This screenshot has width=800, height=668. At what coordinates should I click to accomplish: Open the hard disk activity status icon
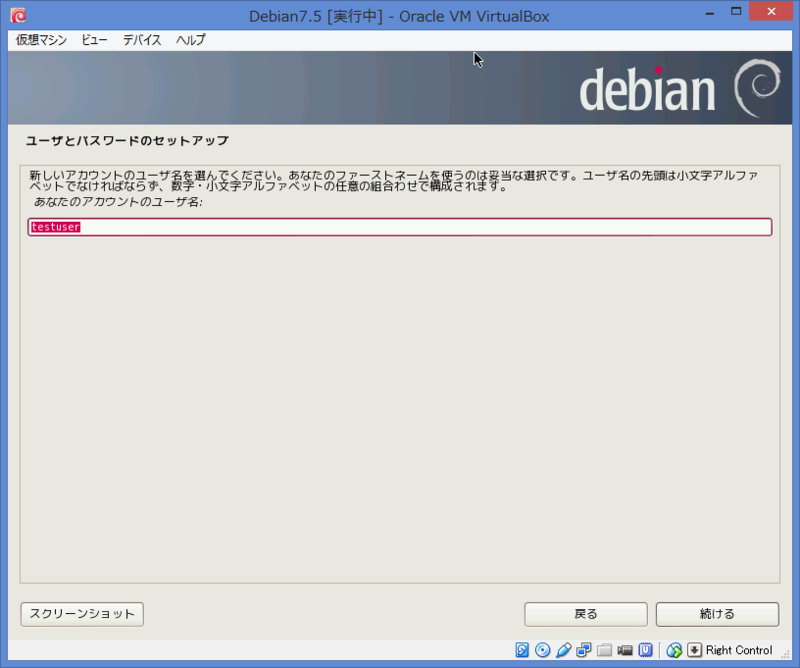click(x=521, y=649)
